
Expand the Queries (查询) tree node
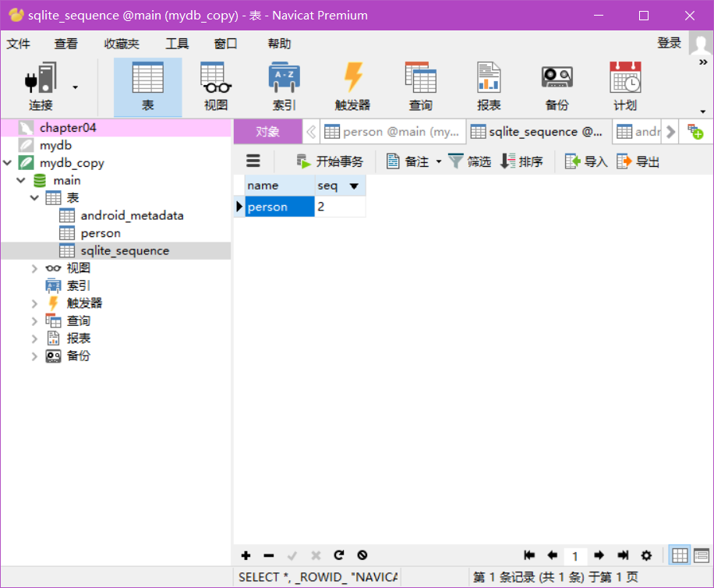click(34, 321)
